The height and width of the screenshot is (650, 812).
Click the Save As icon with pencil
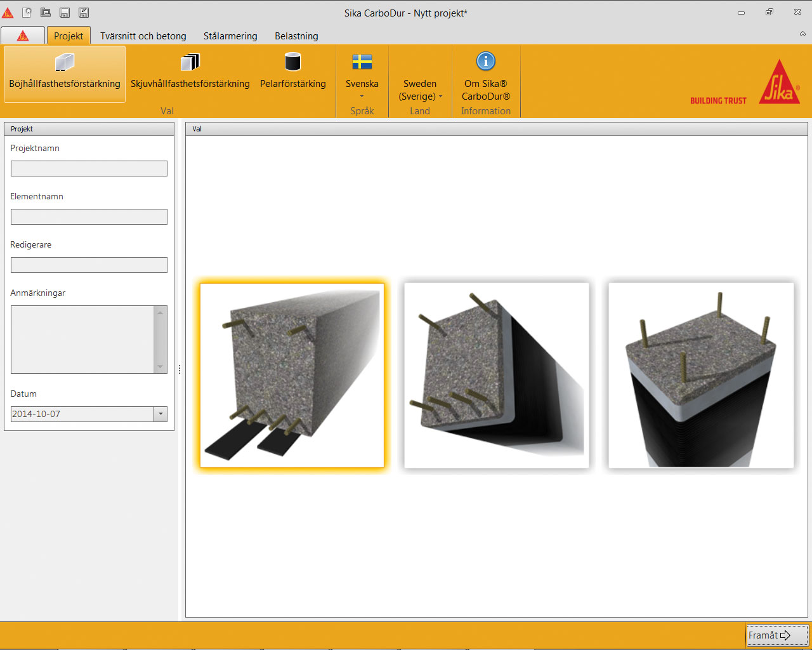click(84, 13)
